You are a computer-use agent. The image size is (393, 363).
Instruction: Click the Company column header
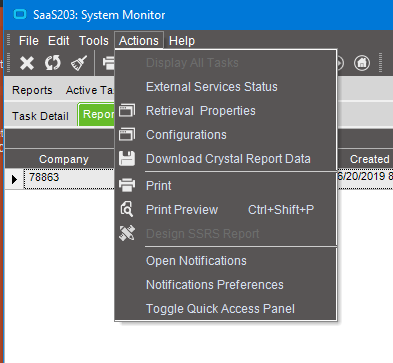63,159
